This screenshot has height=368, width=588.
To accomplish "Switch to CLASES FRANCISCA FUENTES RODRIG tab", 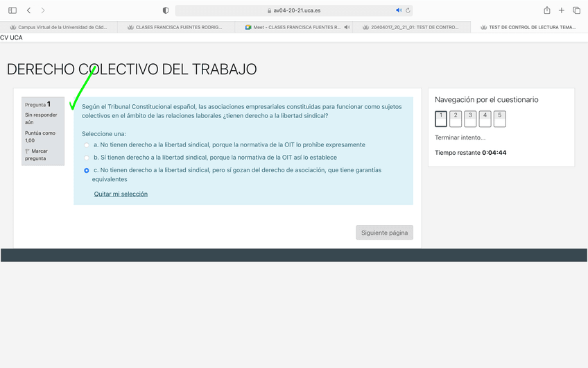I will [176, 27].
